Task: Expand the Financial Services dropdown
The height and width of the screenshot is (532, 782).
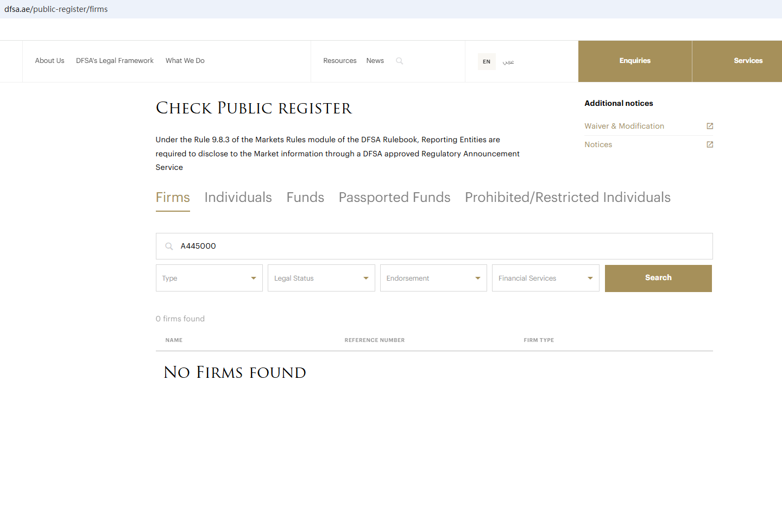Action: pyautogui.click(x=545, y=278)
